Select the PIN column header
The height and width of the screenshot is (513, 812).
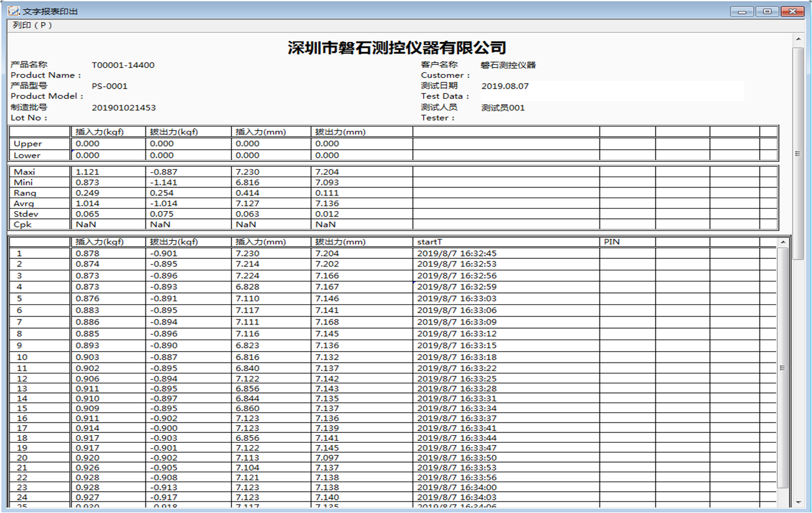pos(611,242)
